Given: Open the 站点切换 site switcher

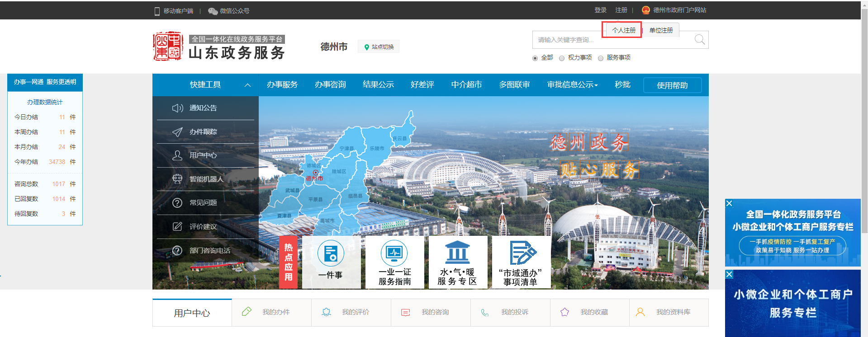Looking at the screenshot, I should tap(379, 47).
